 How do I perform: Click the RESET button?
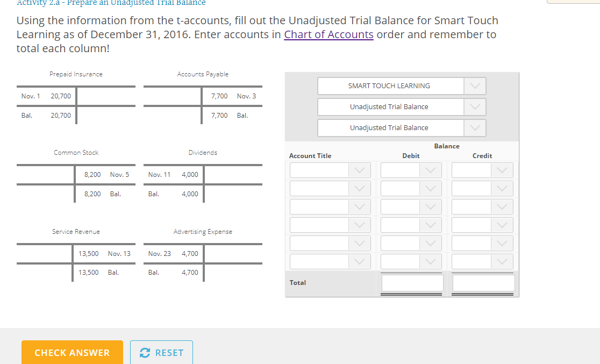coord(161,353)
